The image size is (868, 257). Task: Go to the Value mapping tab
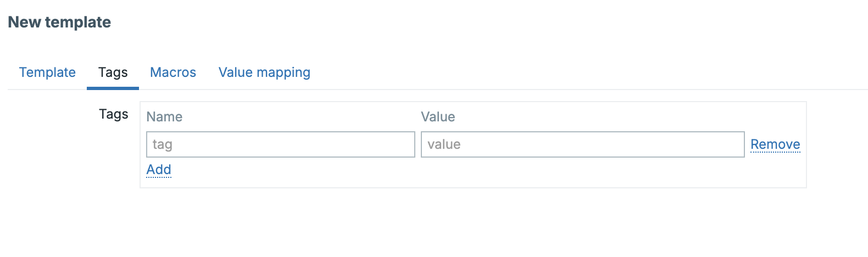click(264, 72)
